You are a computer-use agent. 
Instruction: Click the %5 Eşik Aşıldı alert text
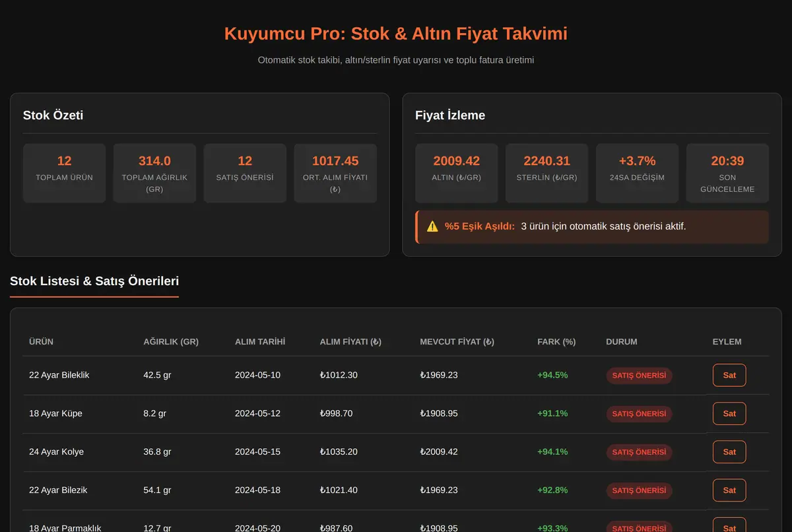click(x=479, y=226)
